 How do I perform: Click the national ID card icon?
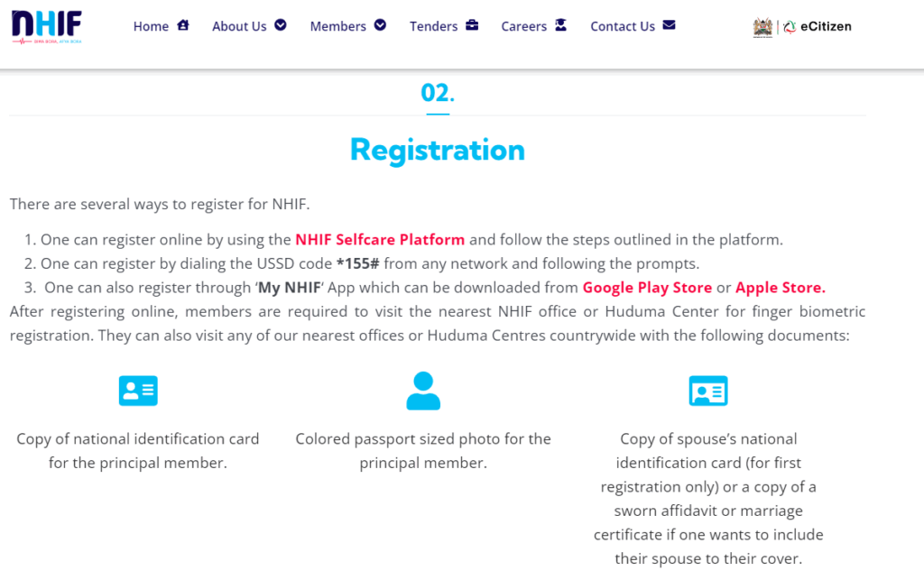coord(138,391)
